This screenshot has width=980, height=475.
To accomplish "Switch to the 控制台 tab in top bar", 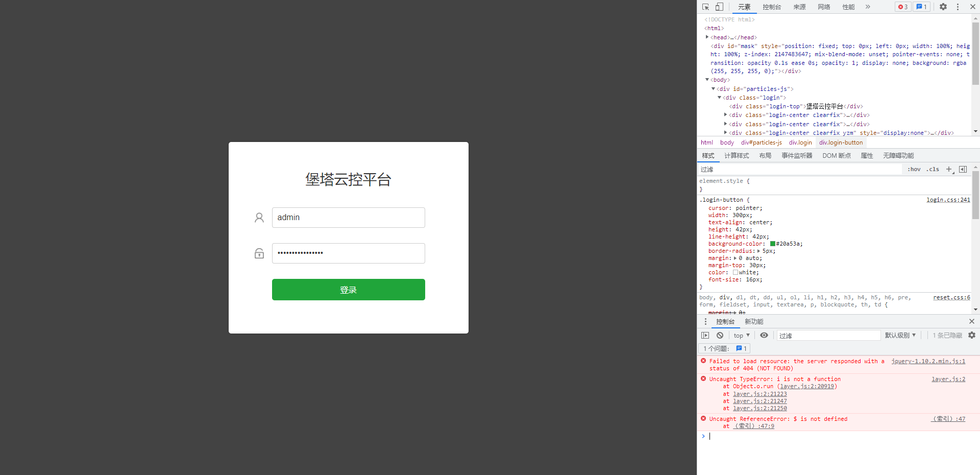I will click(772, 7).
